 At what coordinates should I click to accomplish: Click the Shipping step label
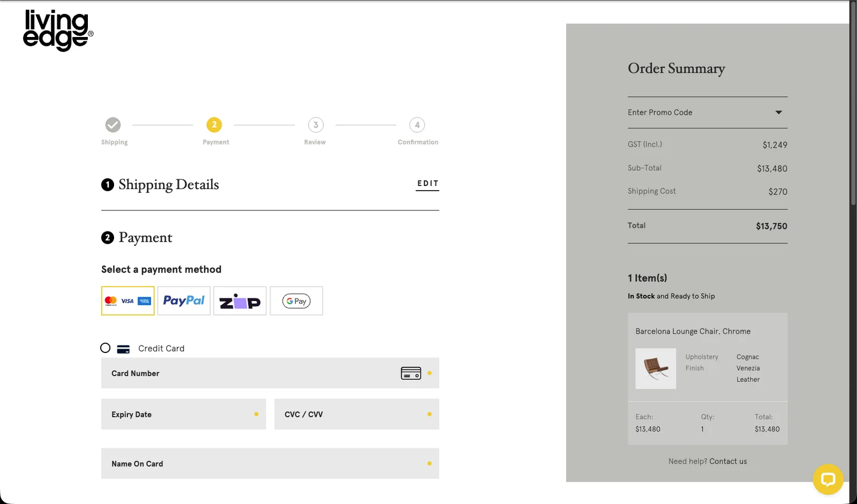click(x=115, y=142)
